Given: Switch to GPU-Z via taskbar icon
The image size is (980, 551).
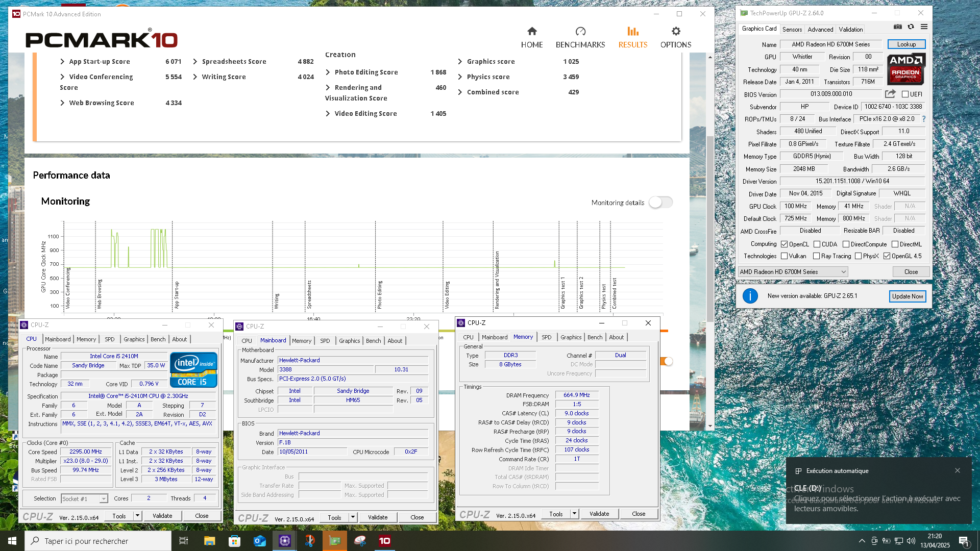Looking at the screenshot, I should click(x=335, y=541).
